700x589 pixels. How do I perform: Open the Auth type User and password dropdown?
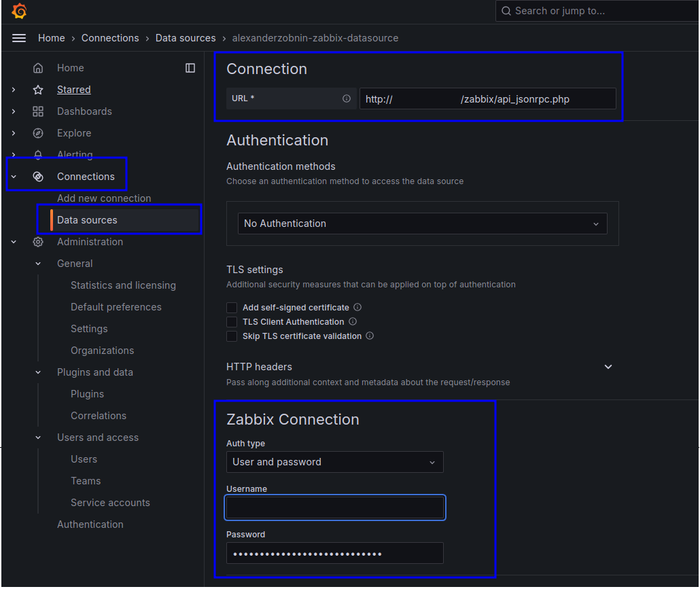(x=335, y=462)
